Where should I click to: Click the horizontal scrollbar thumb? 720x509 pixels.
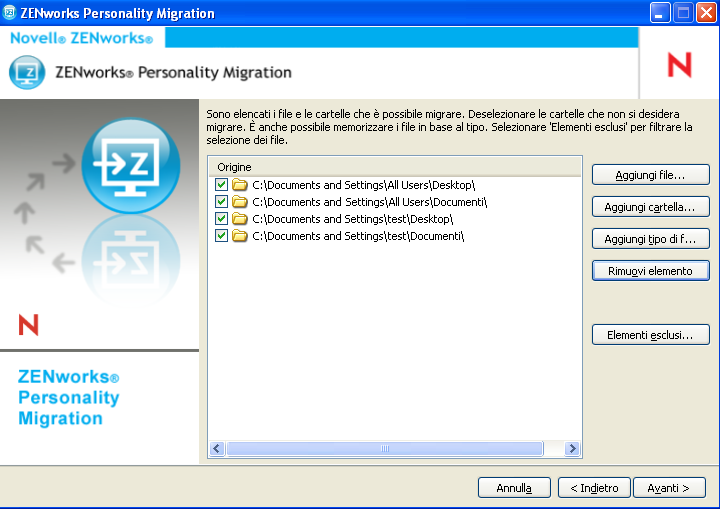(385, 448)
